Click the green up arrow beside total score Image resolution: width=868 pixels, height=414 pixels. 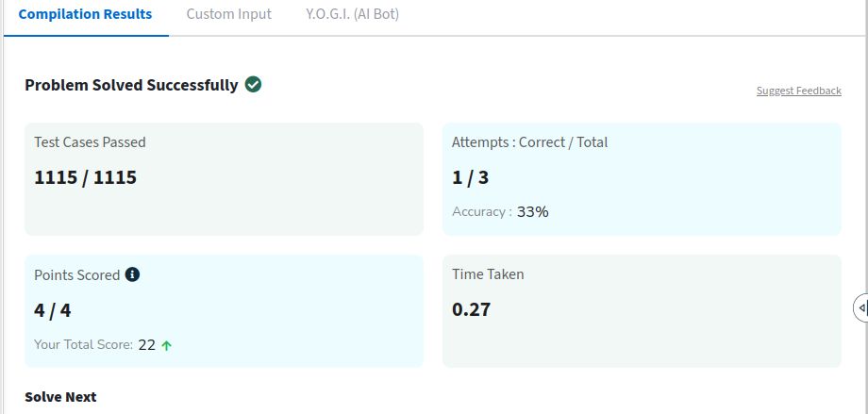(x=167, y=345)
